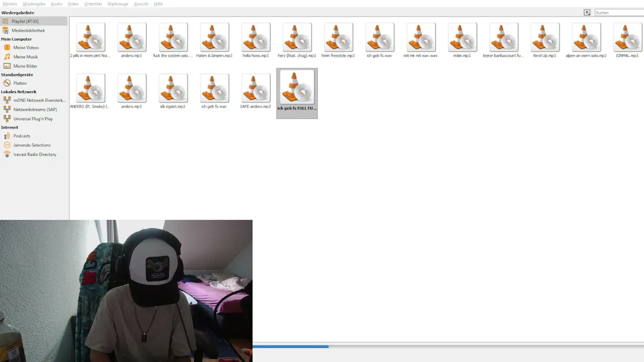Select the highlighted 'ich geb fs FULL' track icon
The image size is (644, 362).
(297, 87)
